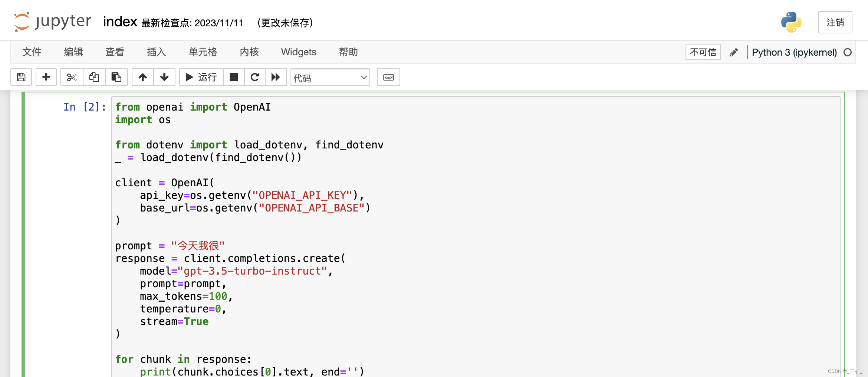
Task: Click the 'for chunk in response:' line
Action: 183,359
